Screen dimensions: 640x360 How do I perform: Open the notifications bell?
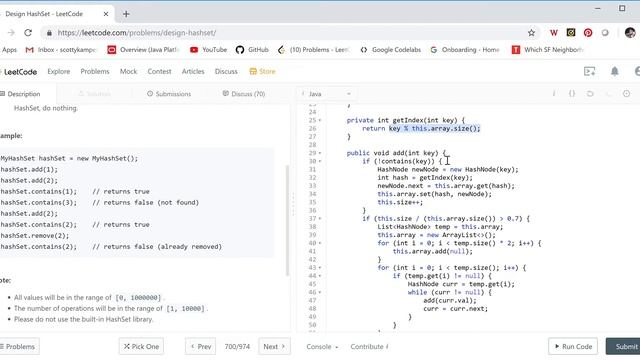tap(614, 71)
